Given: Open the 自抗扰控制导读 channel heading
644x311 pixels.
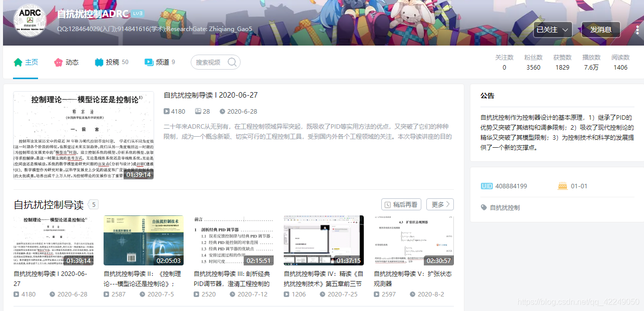Looking at the screenshot, I should (49, 204).
